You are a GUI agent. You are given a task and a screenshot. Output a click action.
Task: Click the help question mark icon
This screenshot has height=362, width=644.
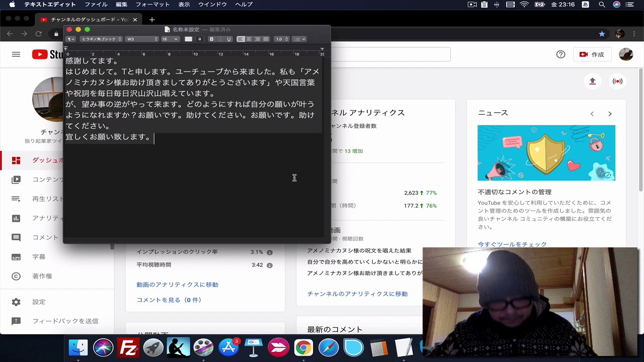560,54
